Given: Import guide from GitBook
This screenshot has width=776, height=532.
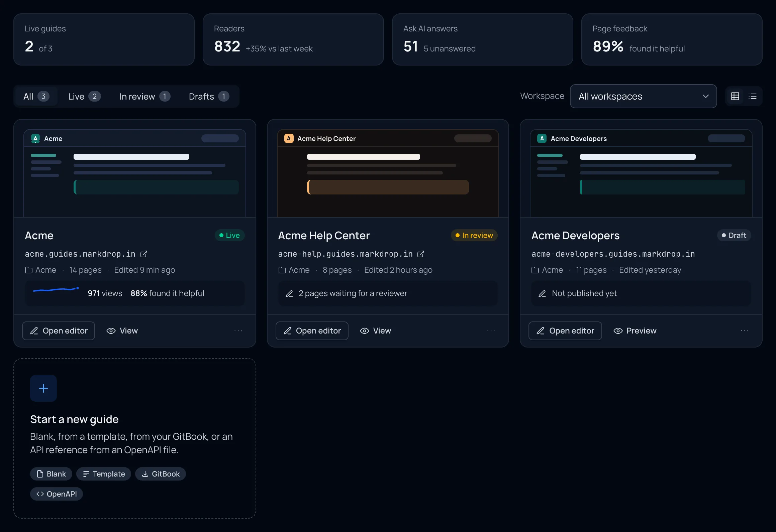Looking at the screenshot, I should tap(161, 474).
